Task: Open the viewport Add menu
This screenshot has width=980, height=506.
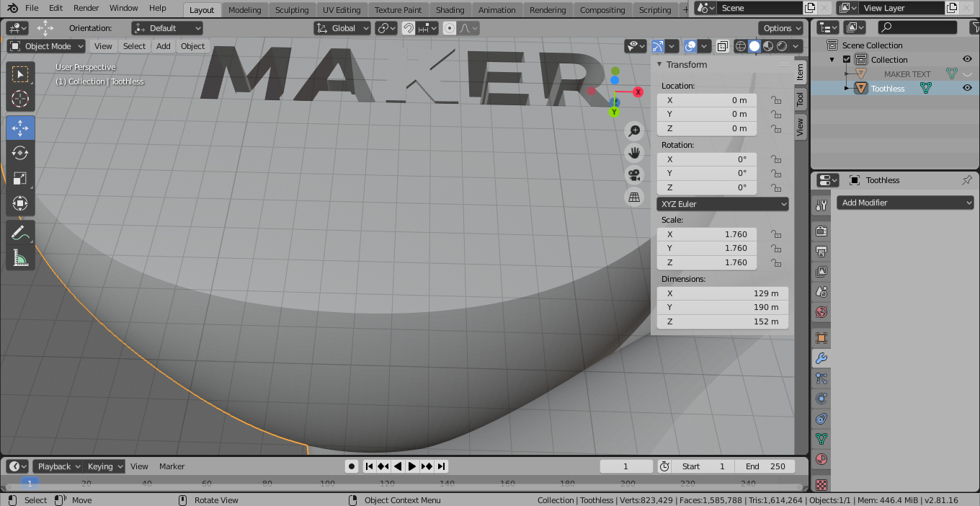Action: 164,46
